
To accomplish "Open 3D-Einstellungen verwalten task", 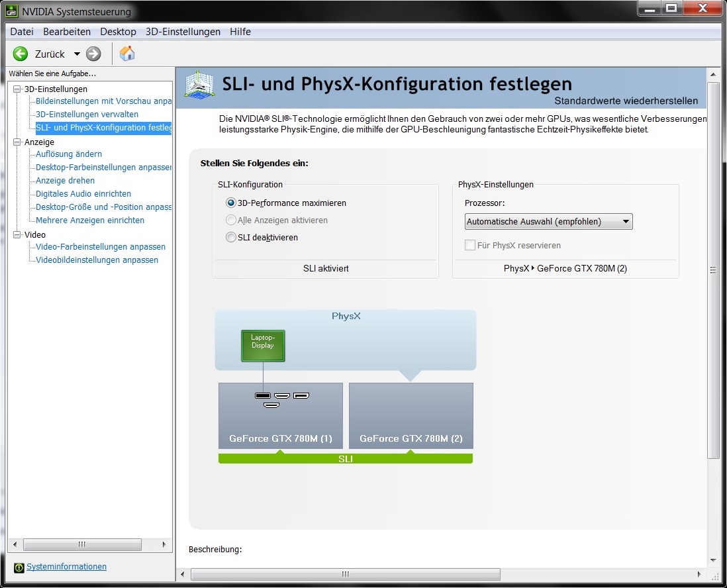I will pos(87,114).
